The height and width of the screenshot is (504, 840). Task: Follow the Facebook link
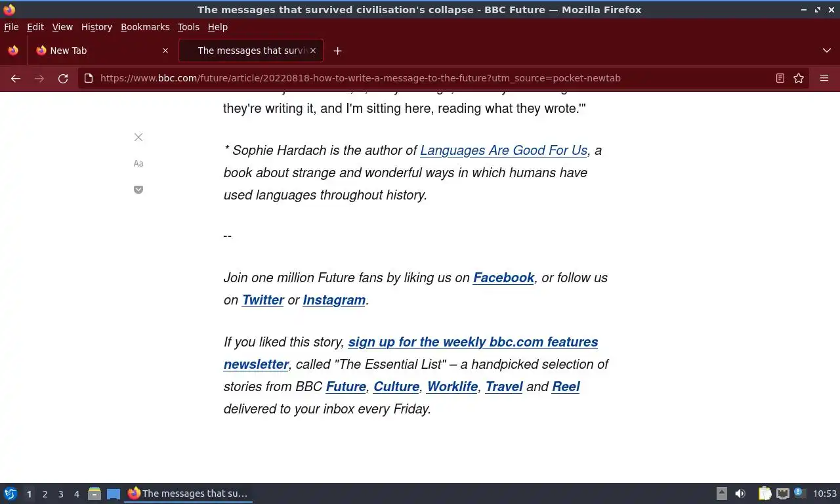503,278
